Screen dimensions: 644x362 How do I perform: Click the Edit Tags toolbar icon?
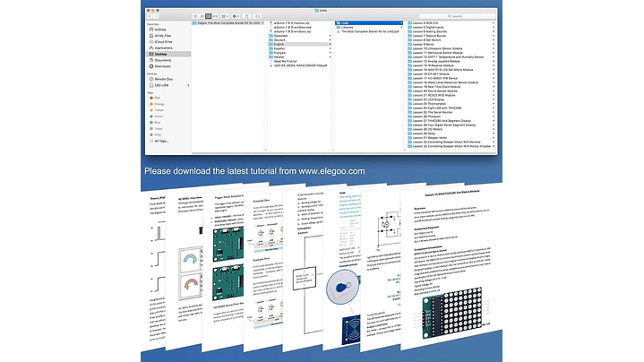coord(258,16)
